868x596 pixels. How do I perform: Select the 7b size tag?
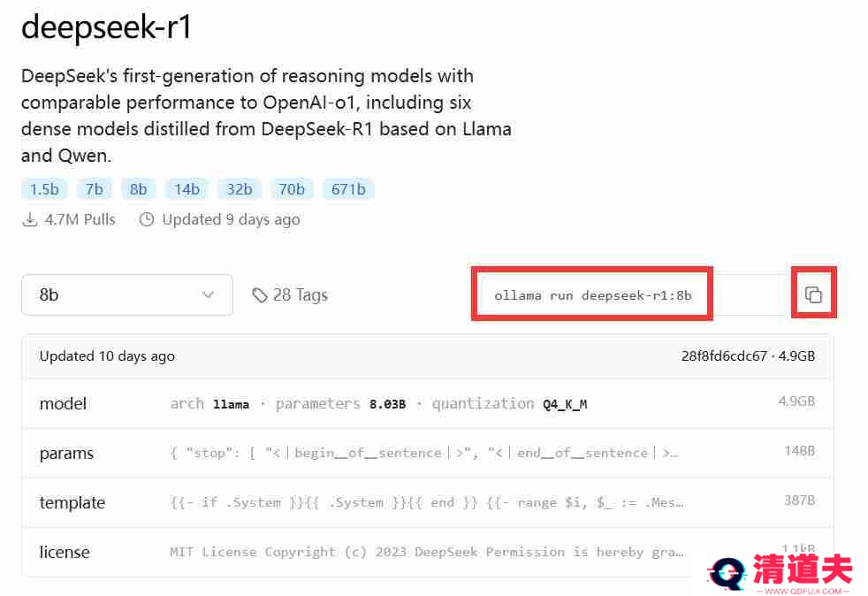pos(94,189)
